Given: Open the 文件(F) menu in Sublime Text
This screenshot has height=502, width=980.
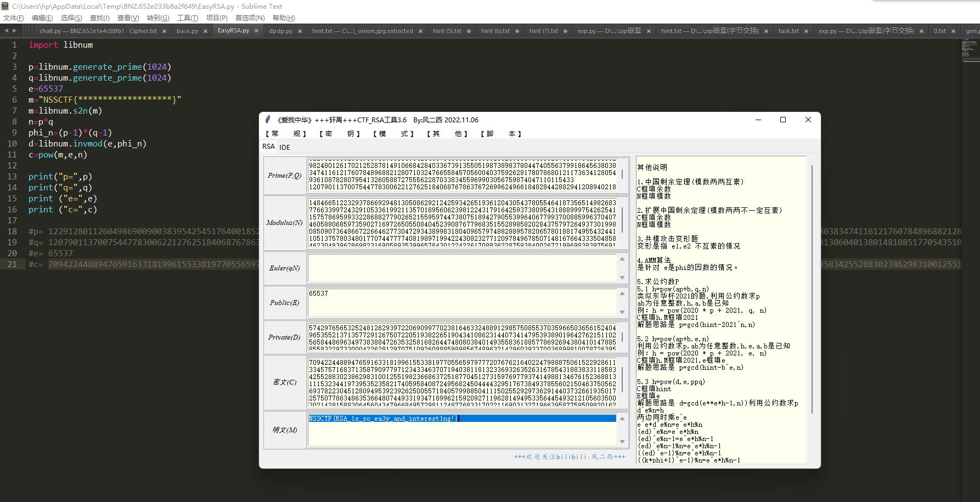Looking at the screenshot, I should point(14,18).
